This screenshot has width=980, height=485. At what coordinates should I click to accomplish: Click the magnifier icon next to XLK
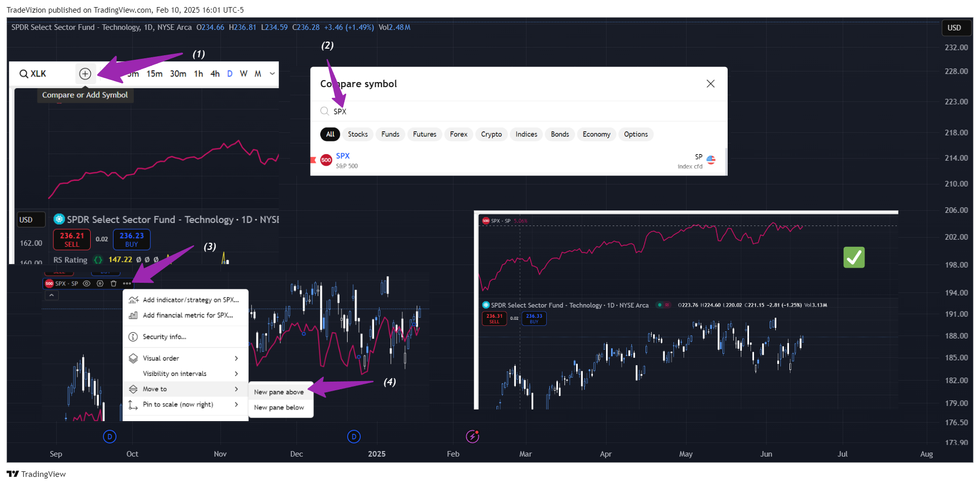(x=23, y=74)
